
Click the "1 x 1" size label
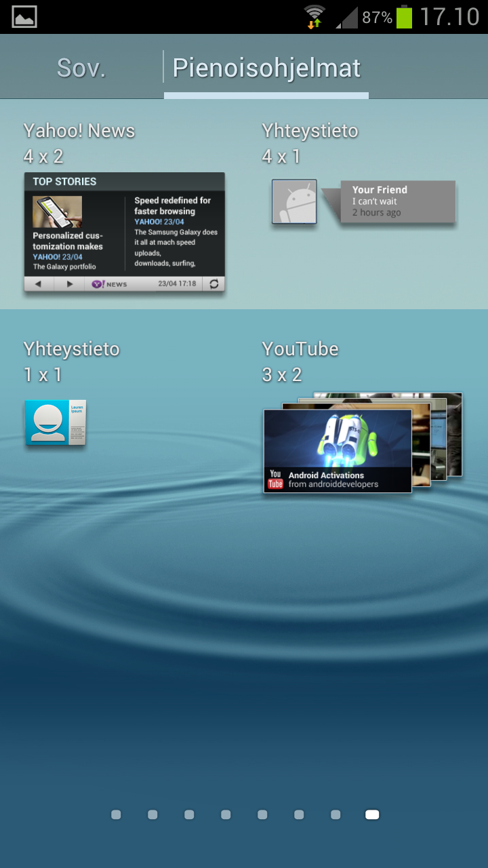tap(43, 374)
